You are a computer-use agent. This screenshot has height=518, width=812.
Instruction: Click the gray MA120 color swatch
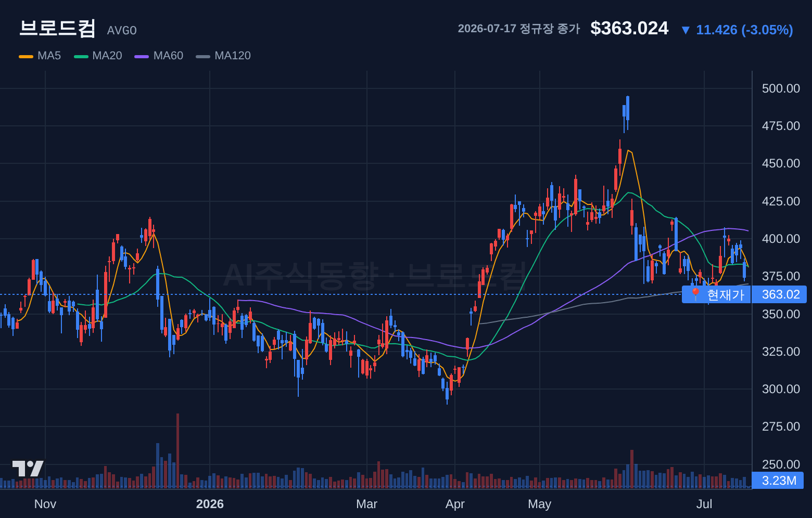pyautogui.click(x=203, y=56)
